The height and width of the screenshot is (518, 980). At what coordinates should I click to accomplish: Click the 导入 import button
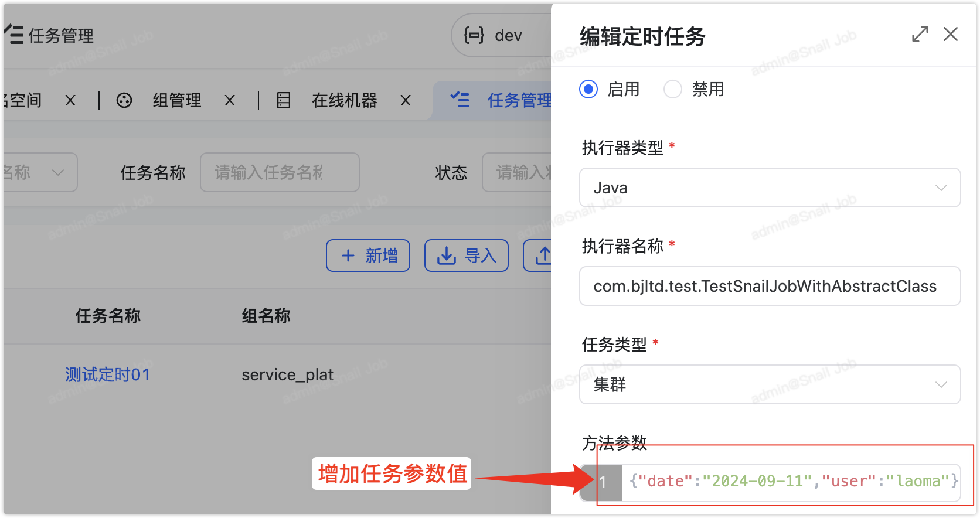pyautogui.click(x=467, y=255)
